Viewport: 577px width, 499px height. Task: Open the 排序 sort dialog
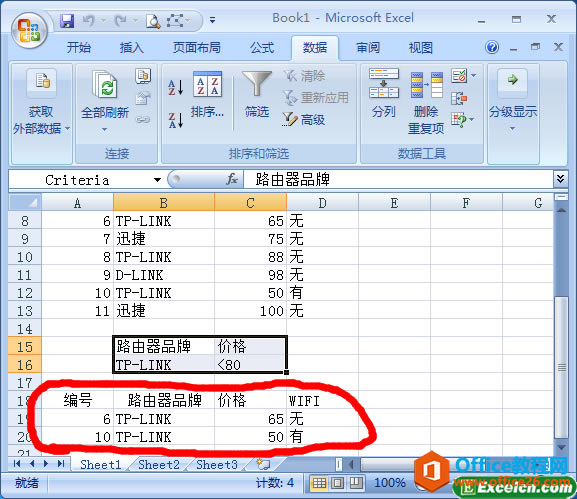coord(207,94)
